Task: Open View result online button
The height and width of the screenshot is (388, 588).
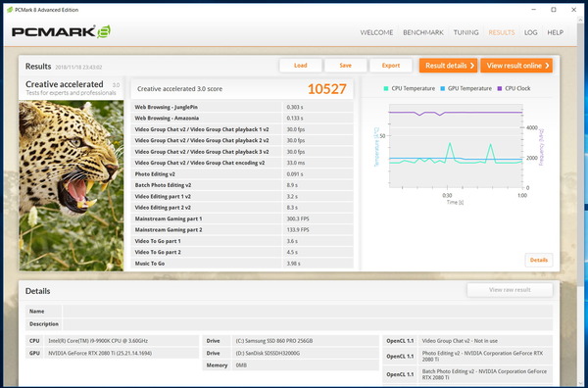Action: [516, 66]
